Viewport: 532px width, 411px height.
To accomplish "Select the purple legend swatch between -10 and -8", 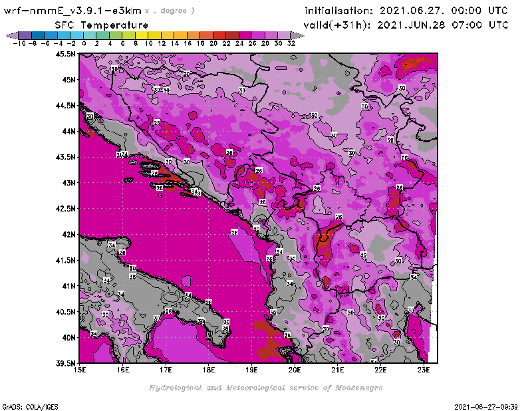I will [x=25, y=35].
